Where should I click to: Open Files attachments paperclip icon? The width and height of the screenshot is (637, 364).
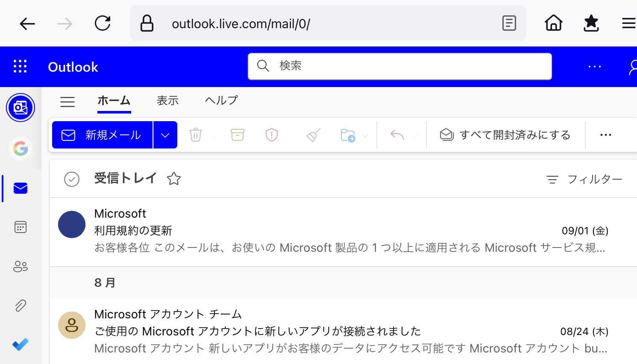click(x=21, y=306)
